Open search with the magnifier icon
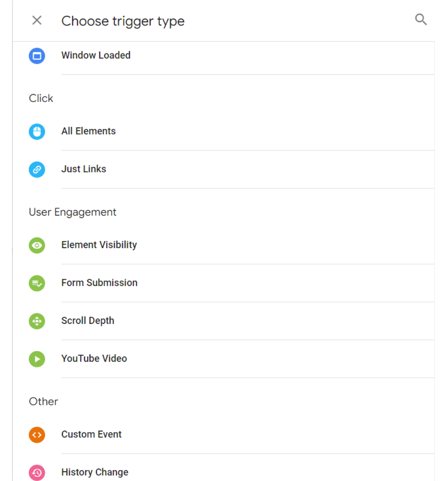This screenshot has height=481, width=448. 421,20
